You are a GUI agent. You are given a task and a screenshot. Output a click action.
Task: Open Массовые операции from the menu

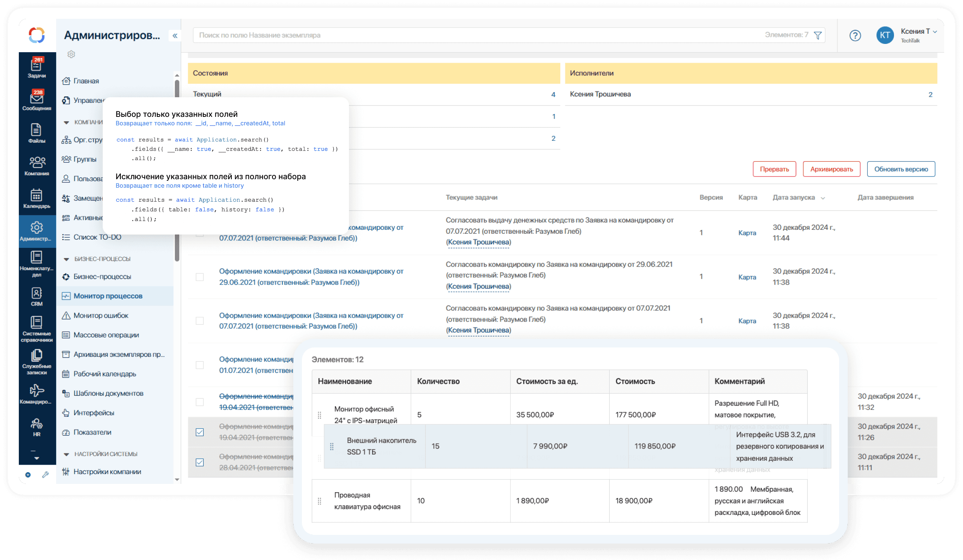pos(106,335)
